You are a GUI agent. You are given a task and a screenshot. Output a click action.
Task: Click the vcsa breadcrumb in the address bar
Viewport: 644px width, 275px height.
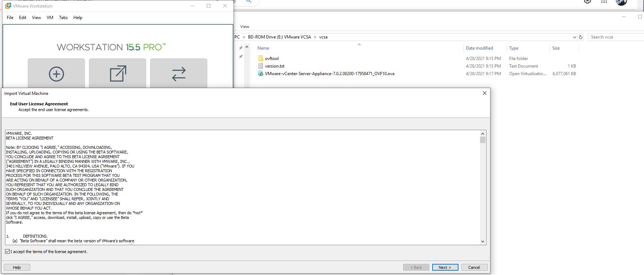tap(323, 37)
